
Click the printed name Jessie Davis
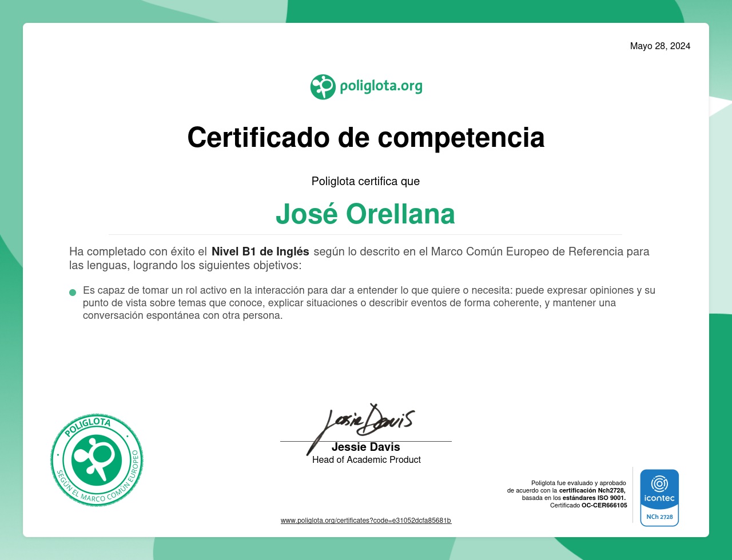(366, 447)
